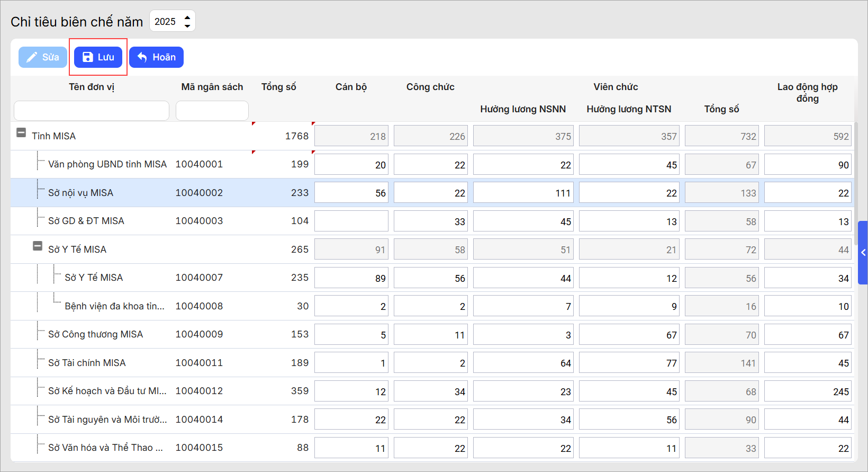Viewport: 868px width, 472px height.
Task: Click Hưởng lương NSNN cell showing 111
Action: (x=522, y=193)
